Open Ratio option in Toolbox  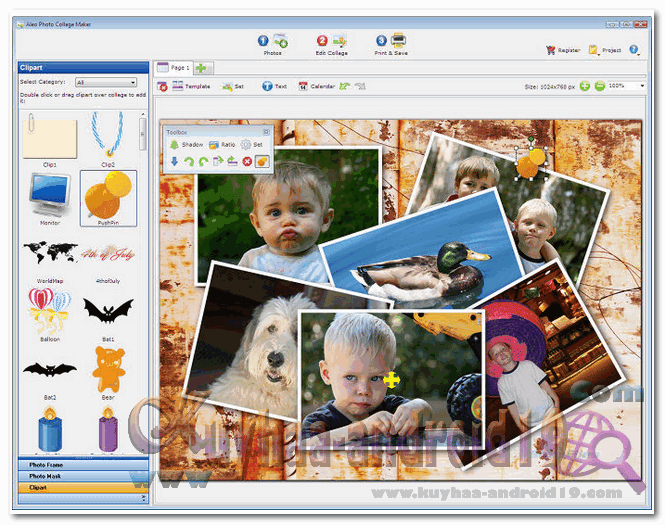click(x=222, y=145)
